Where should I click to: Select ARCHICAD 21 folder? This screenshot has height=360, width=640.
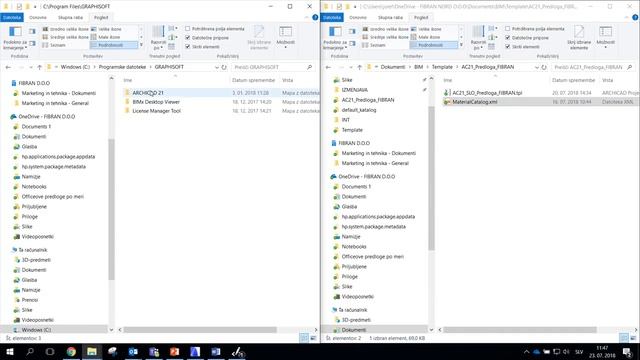coord(148,93)
